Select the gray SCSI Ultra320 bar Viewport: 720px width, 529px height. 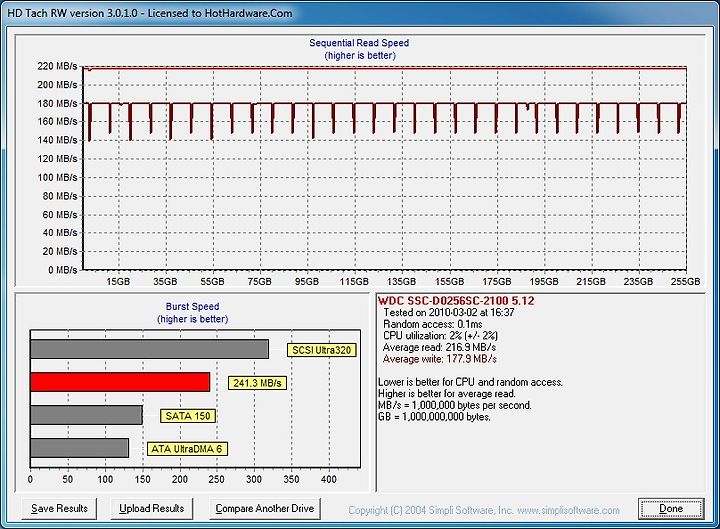(x=150, y=349)
